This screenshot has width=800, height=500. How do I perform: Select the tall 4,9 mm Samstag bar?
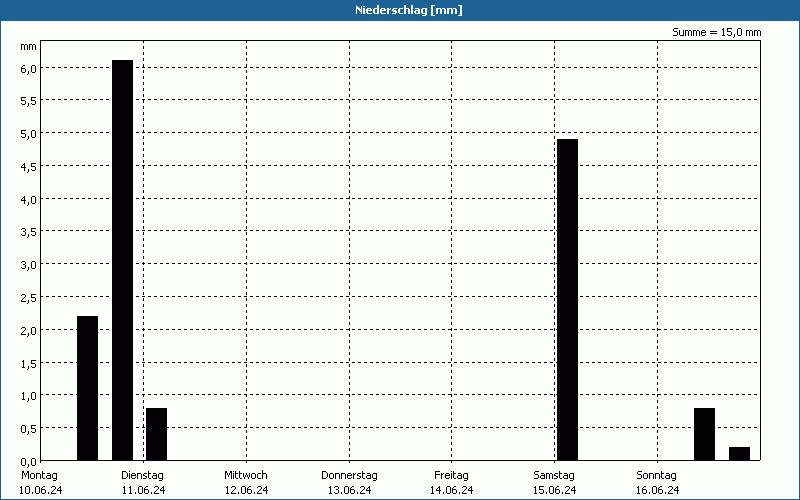tap(567, 299)
